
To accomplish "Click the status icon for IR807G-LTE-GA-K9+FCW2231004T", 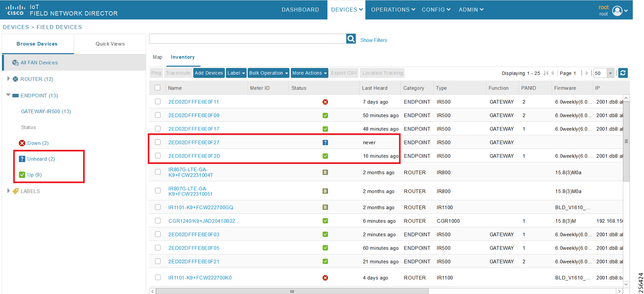I will click(x=325, y=172).
